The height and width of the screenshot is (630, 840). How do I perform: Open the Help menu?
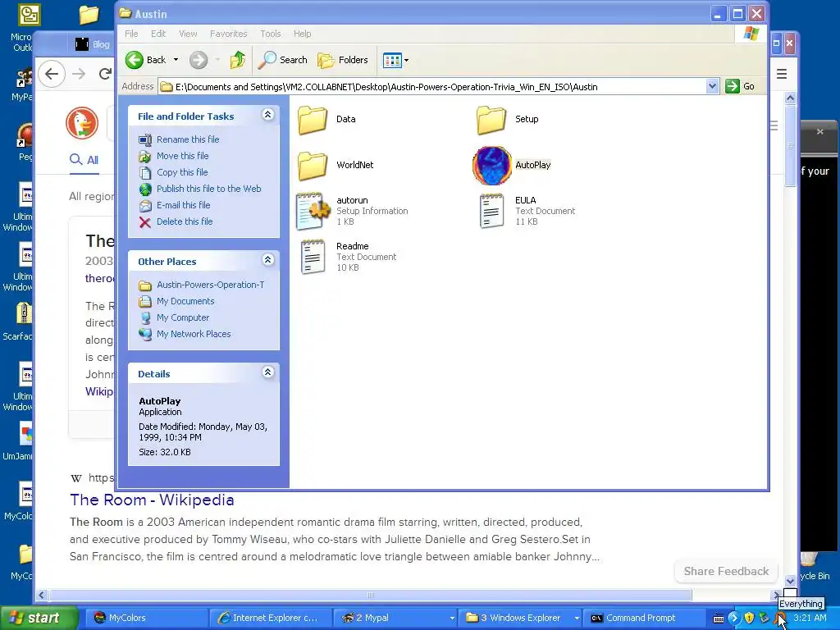302,34
